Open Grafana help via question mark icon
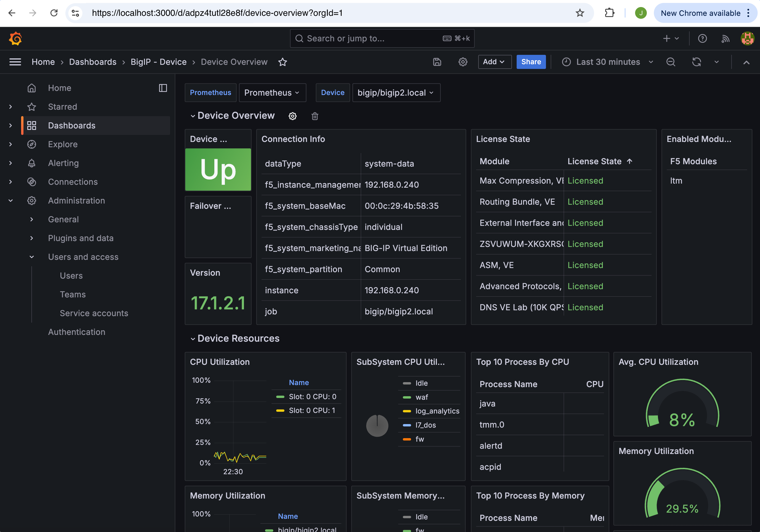 (702, 38)
